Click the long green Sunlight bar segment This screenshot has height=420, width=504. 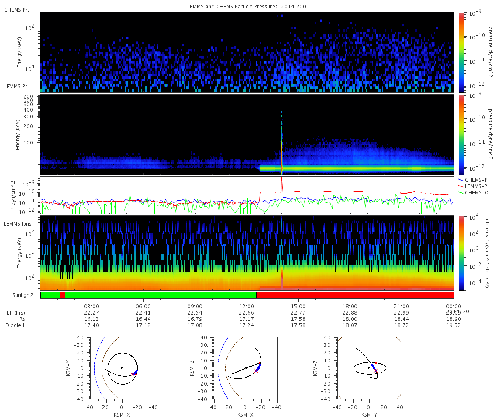pos(160,295)
